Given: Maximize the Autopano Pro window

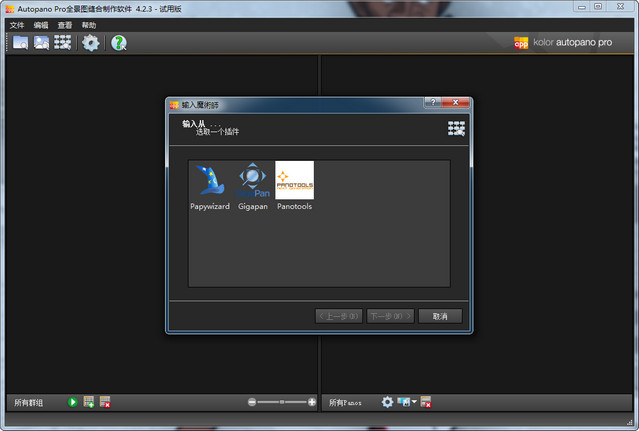Looking at the screenshot, I should [x=598, y=7].
